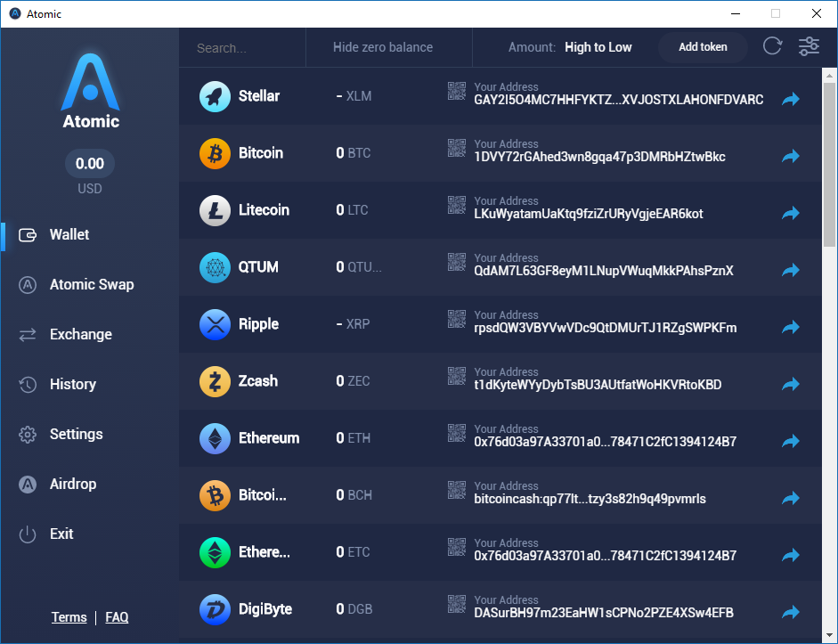Select the Stellar address starting GAY2I5O4
Screen dimensions: 838x644
click(618, 100)
